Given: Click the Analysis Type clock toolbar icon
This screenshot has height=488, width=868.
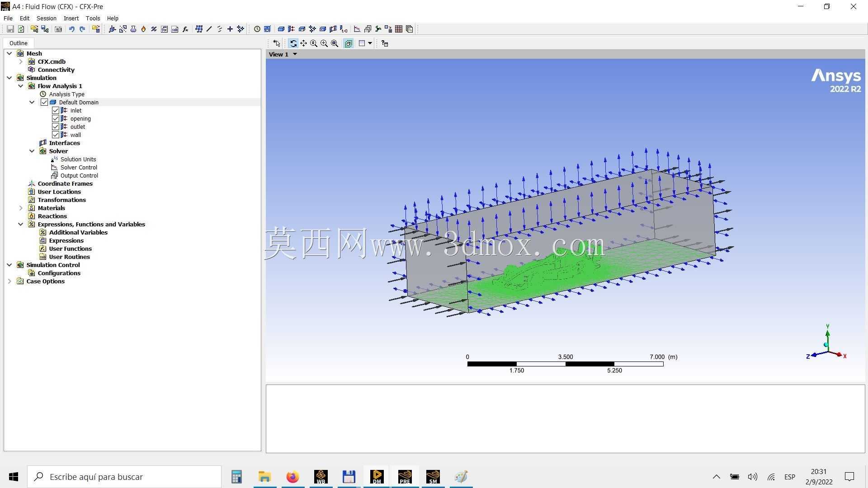Looking at the screenshot, I should click(257, 29).
